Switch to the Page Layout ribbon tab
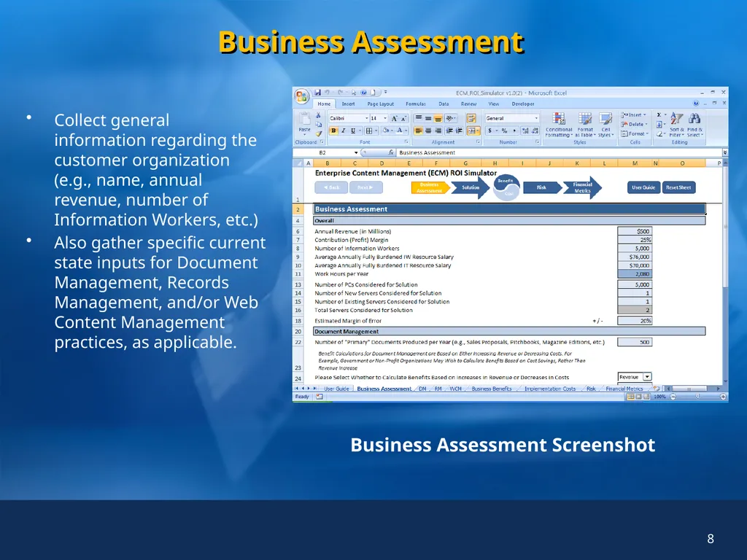This screenshot has width=747, height=560. [x=380, y=104]
